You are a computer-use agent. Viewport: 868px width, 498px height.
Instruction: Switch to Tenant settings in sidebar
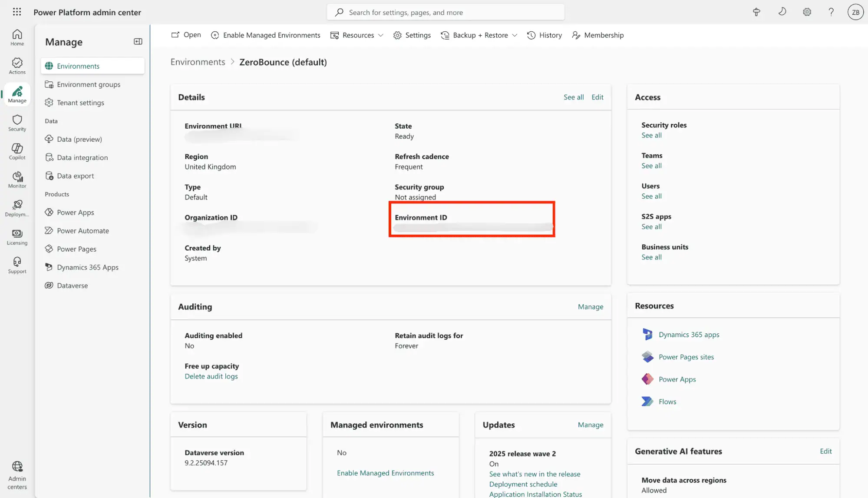[80, 102]
